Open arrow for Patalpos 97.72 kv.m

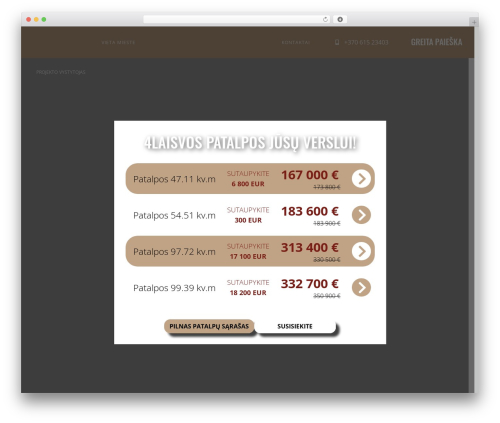point(361,251)
